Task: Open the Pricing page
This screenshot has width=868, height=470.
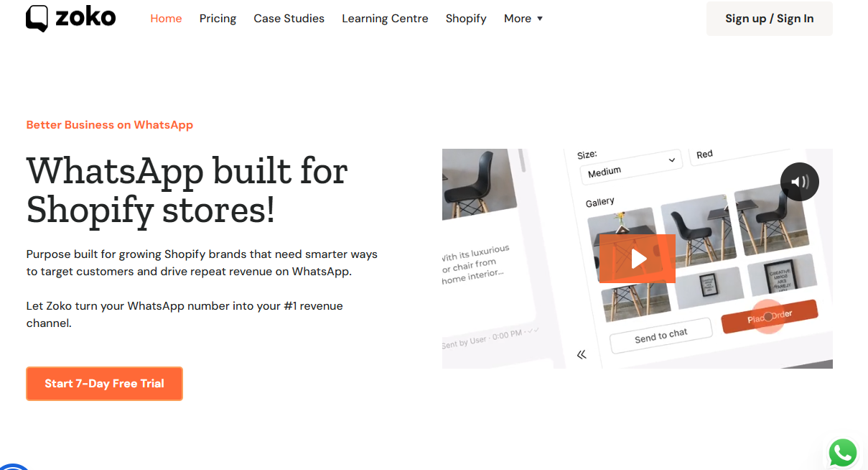Action: click(218, 19)
